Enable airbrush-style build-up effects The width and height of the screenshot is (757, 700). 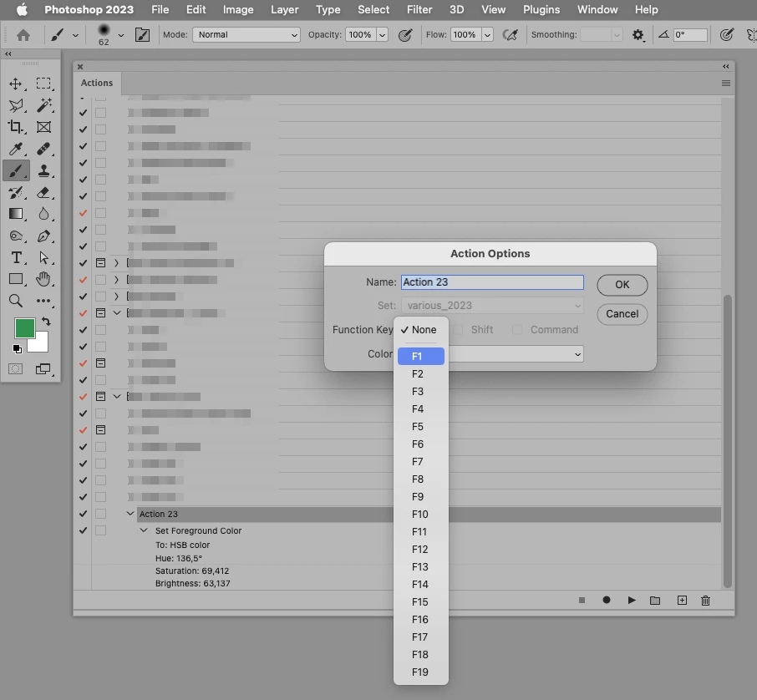tap(510, 35)
